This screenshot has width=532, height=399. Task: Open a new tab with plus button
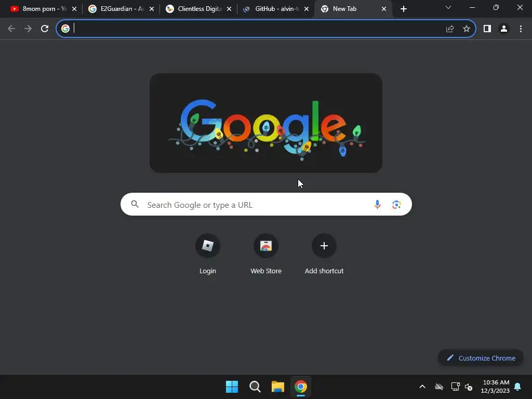click(x=403, y=9)
